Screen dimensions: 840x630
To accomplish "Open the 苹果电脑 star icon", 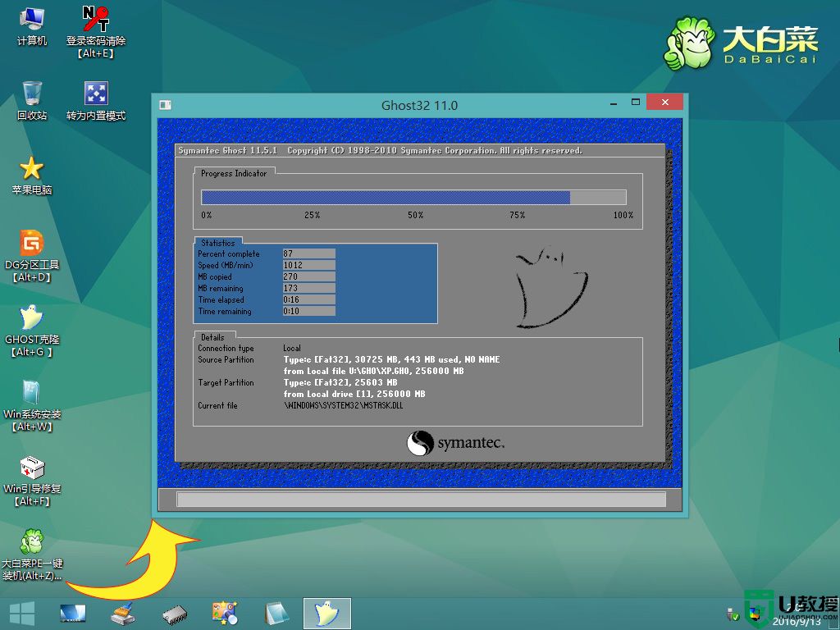I will pos(32,174).
